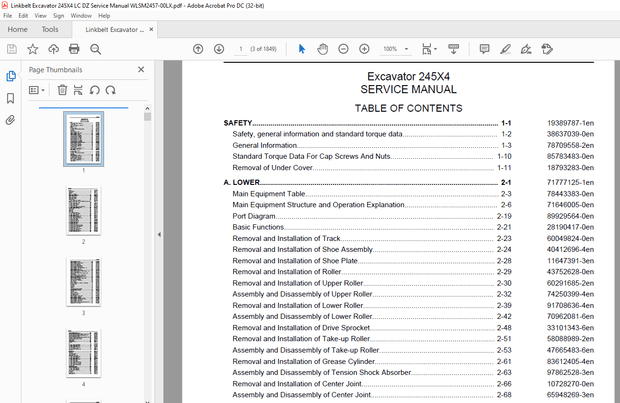This screenshot has width=620, height=403.
Task: Rotate page clockwise
Action: (110, 90)
